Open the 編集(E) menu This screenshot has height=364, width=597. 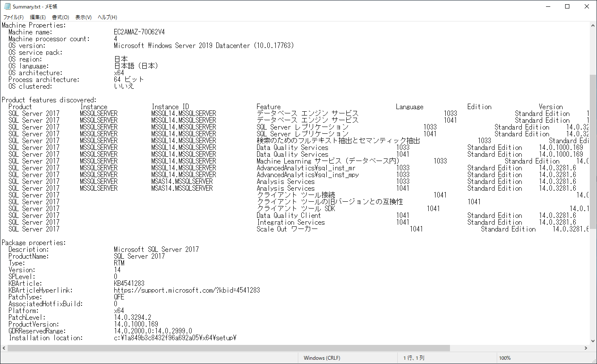pos(37,17)
